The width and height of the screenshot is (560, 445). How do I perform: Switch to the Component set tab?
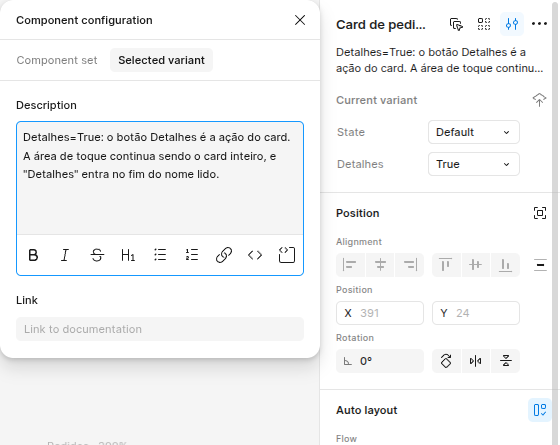[x=57, y=60]
